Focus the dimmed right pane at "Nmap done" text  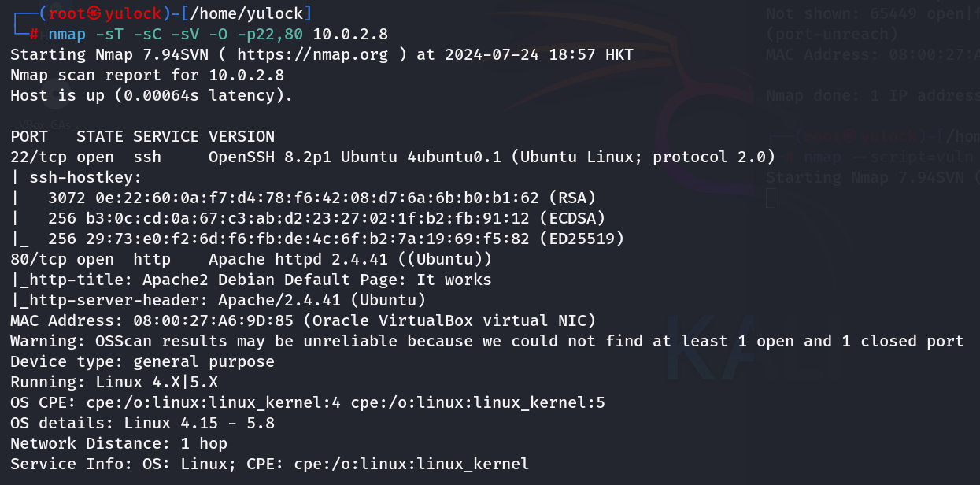(819, 95)
